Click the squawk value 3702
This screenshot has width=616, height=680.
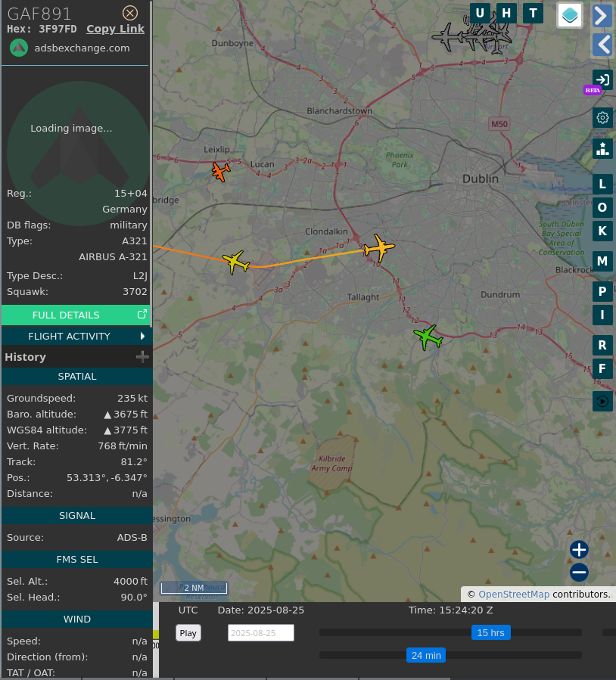135,291
